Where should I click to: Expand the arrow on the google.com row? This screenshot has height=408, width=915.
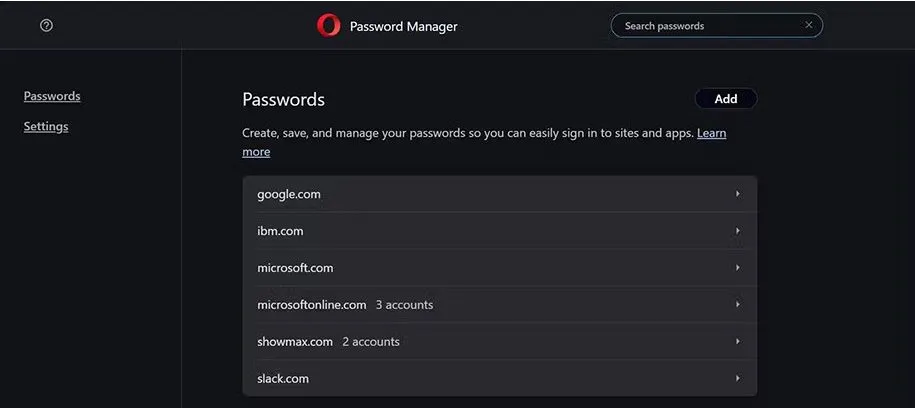[x=738, y=194]
